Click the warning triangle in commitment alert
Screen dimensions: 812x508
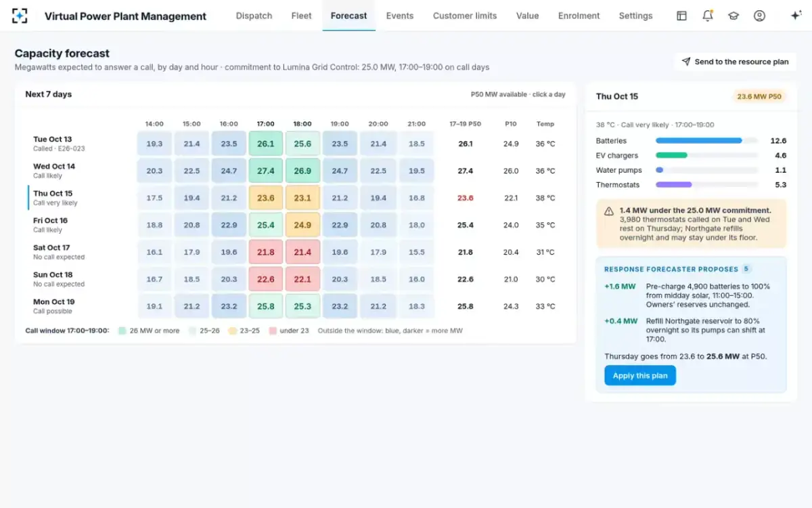(x=609, y=211)
